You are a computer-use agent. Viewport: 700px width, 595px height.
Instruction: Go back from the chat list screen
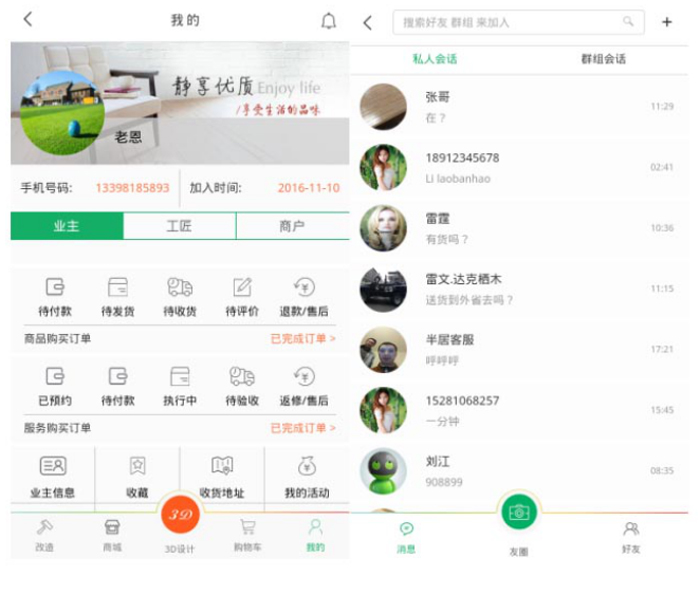[367, 22]
